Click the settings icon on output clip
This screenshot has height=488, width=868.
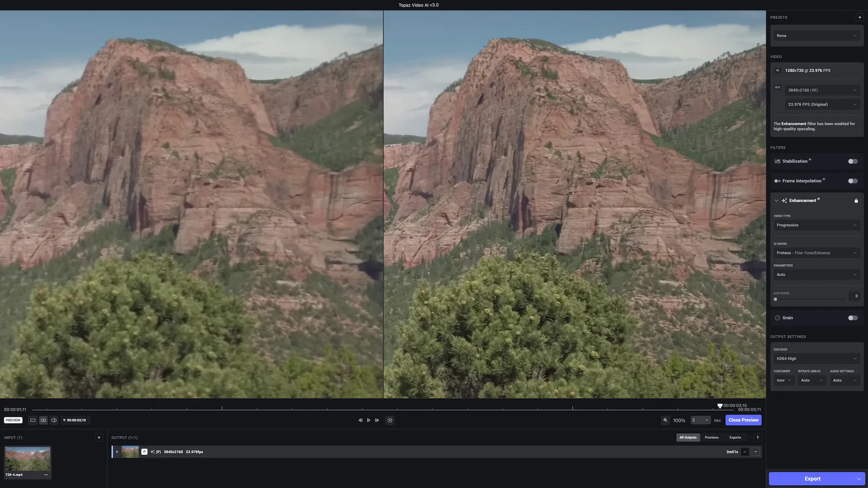[756, 452]
